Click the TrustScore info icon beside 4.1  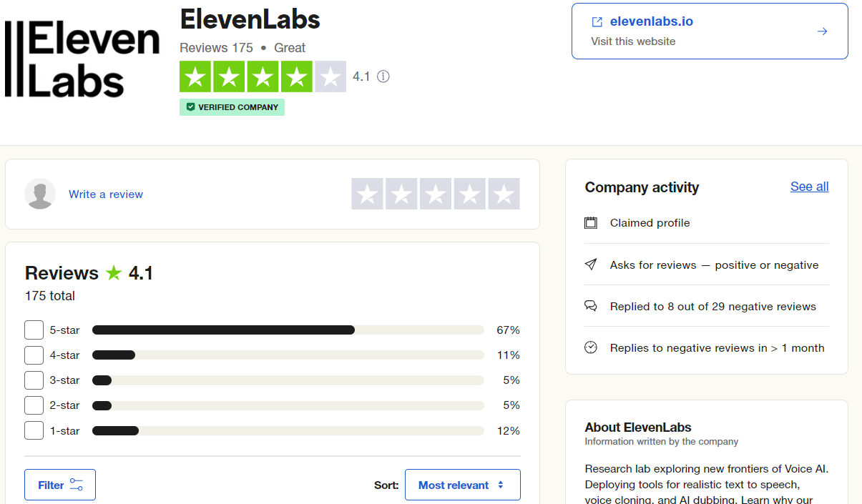click(383, 76)
